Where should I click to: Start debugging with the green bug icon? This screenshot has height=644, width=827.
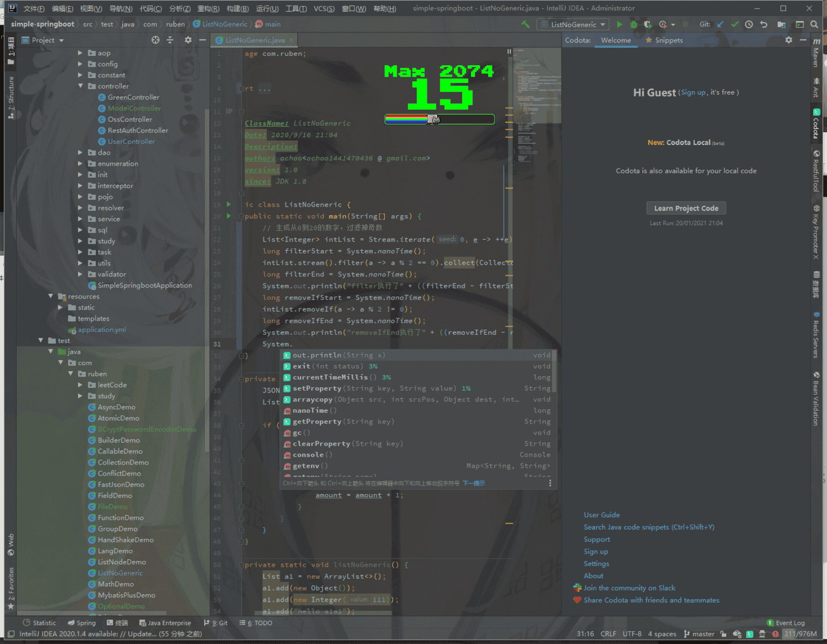pyautogui.click(x=633, y=25)
